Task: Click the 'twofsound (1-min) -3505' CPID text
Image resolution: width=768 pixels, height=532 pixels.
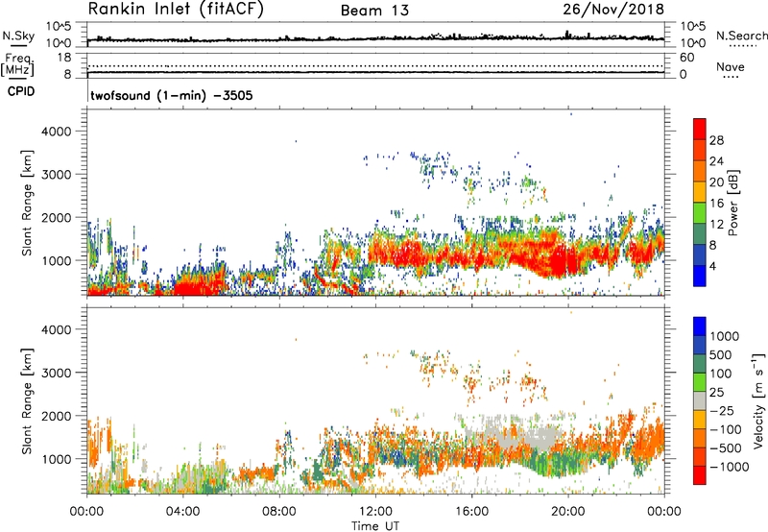Action: point(172,95)
